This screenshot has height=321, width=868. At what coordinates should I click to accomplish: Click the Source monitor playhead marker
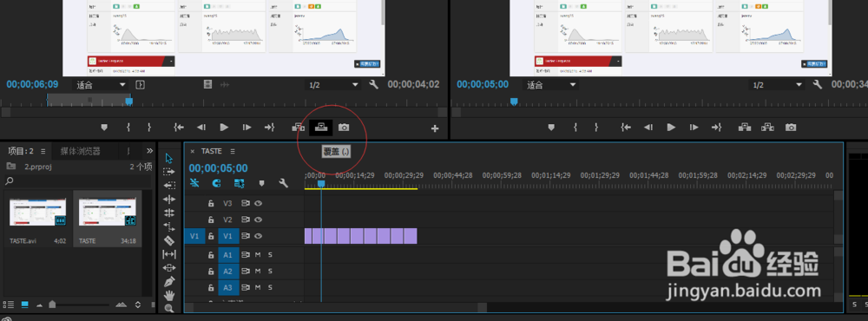tap(129, 102)
